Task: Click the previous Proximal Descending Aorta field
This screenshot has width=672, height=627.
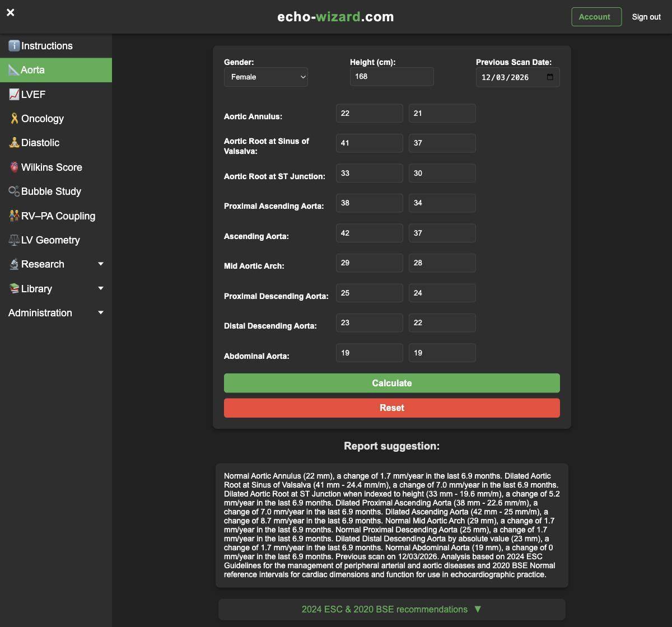Action: tap(442, 293)
